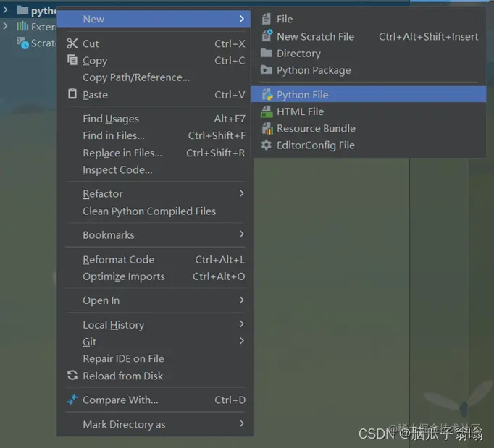
Task: Click the External Libraries tree row label
Action: 43,27
